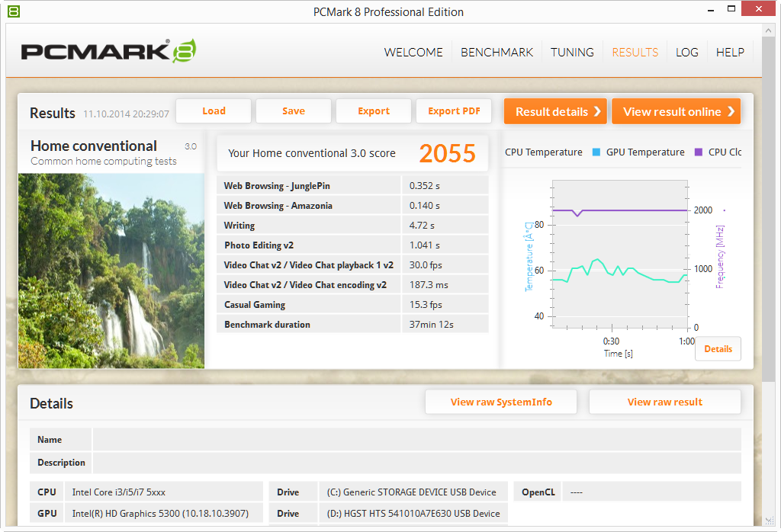Select the Web Browsing - Amazonia row

click(x=352, y=206)
